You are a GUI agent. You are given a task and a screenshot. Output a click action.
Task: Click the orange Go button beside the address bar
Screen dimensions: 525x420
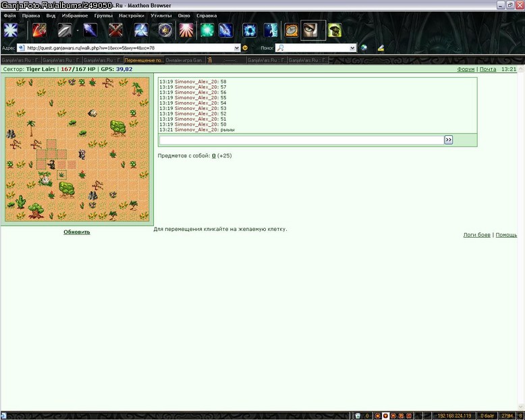tap(245, 48)
